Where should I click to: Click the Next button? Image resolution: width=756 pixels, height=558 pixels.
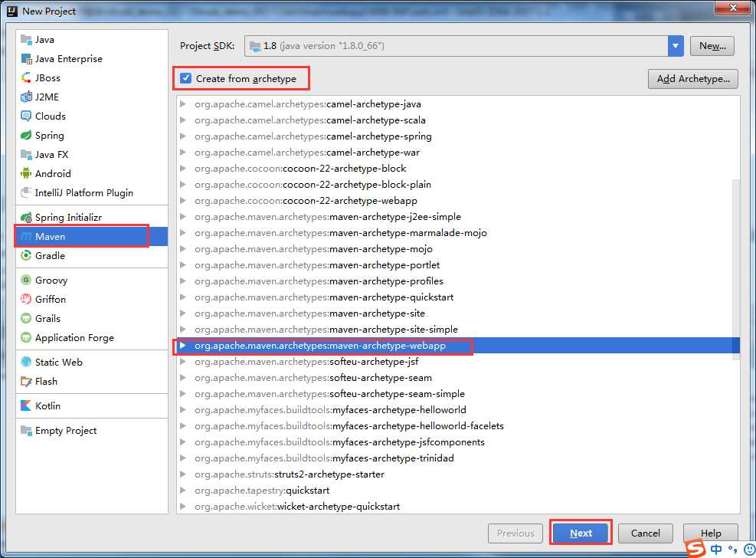581,533
